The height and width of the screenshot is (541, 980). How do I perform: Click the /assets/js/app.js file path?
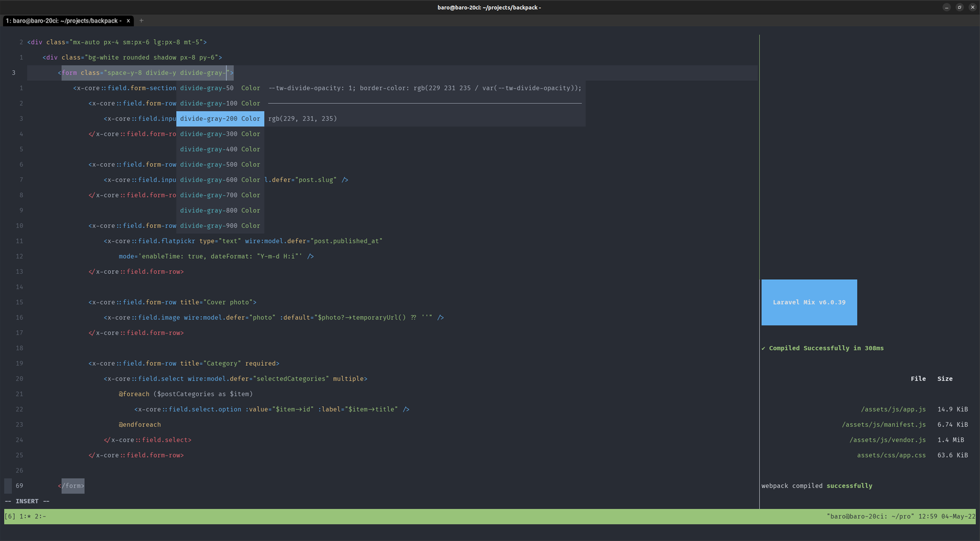point(893,409)
